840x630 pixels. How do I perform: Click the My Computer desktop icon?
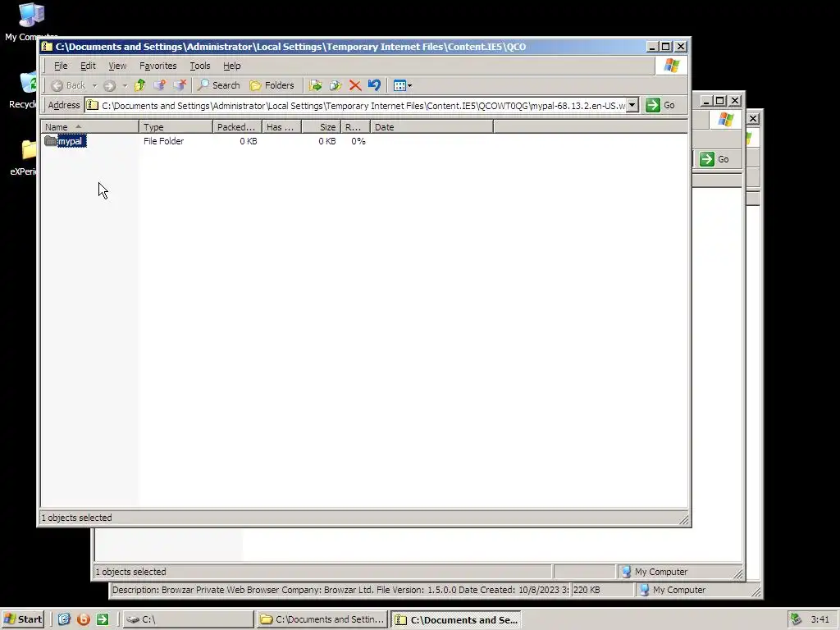31,15
